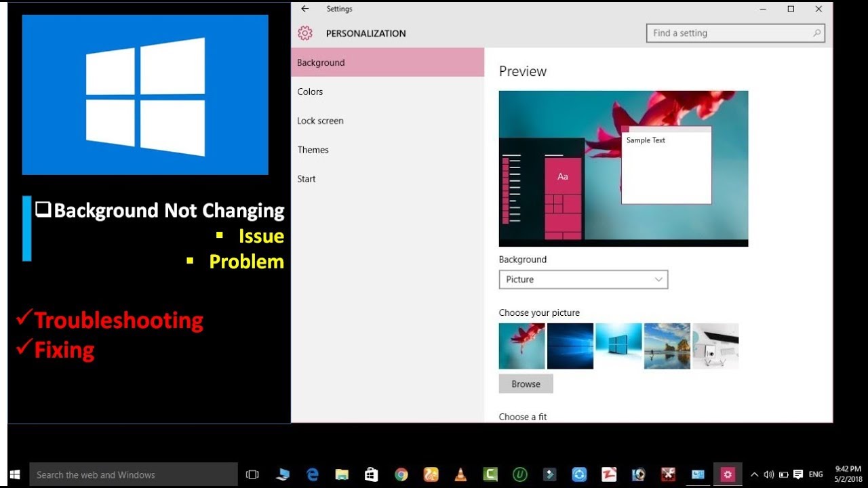Screen dimensions: 868x488
Task: Open the Windows Store taskbar icon
Action: [x=371, y=474]
